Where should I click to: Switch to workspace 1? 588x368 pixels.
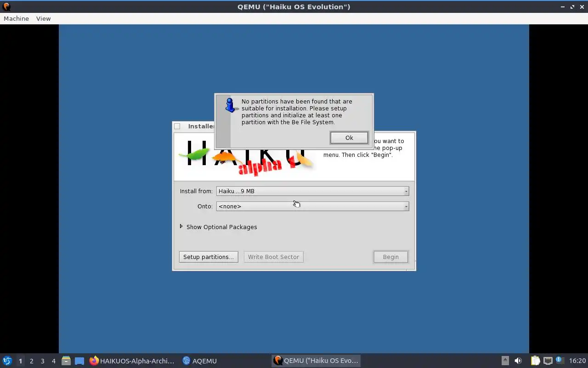tap(20, 361)
